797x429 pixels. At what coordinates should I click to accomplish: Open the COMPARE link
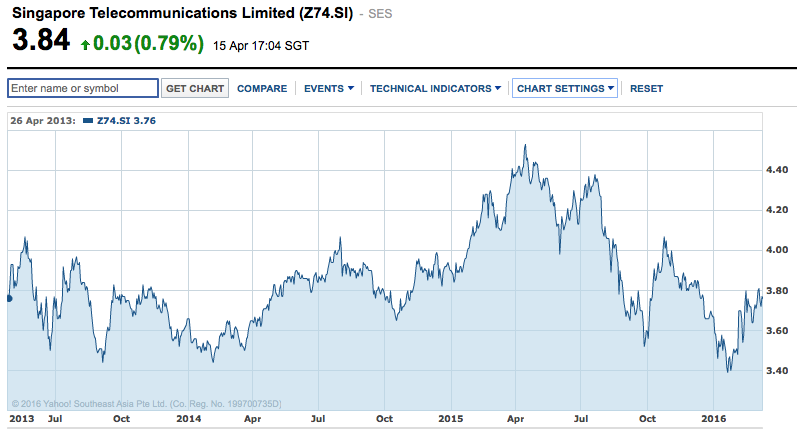[262, 88]
